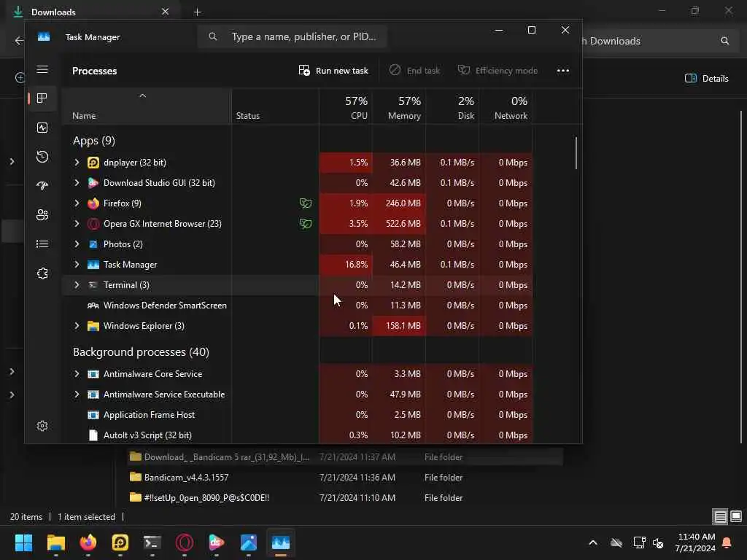This screenshot has height=560, width=747.
Task: Open Download Studio from the taskbar
Action: click(x=217, y=542)
